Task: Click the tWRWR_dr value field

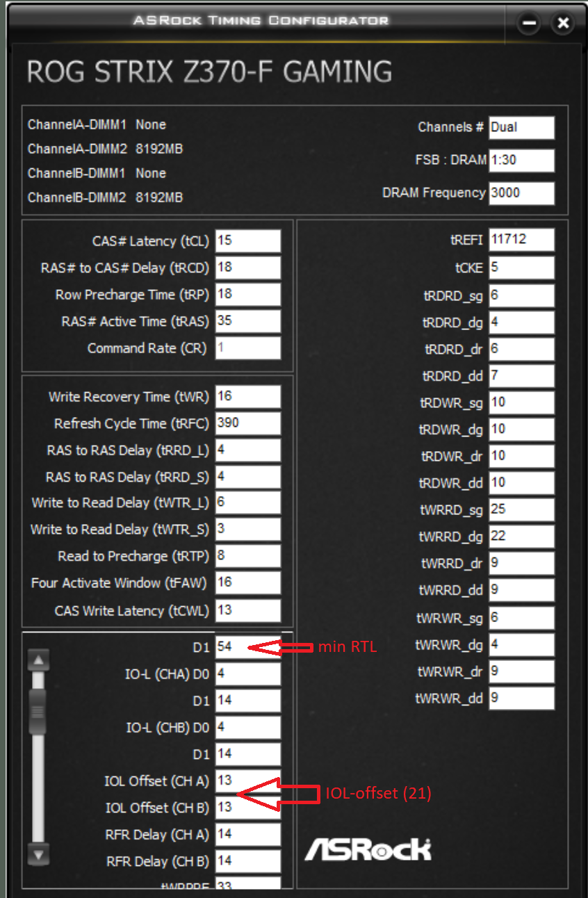Action: tap(521, 671)
